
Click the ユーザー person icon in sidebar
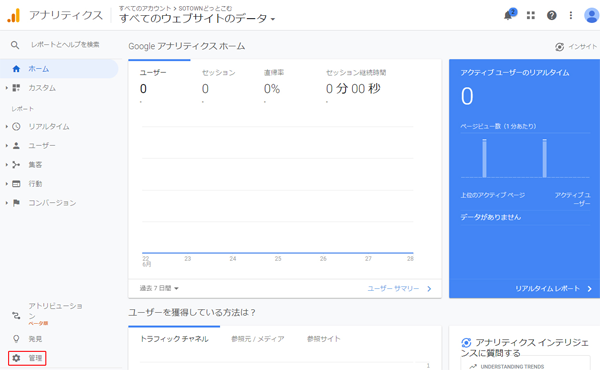point(16,145)
